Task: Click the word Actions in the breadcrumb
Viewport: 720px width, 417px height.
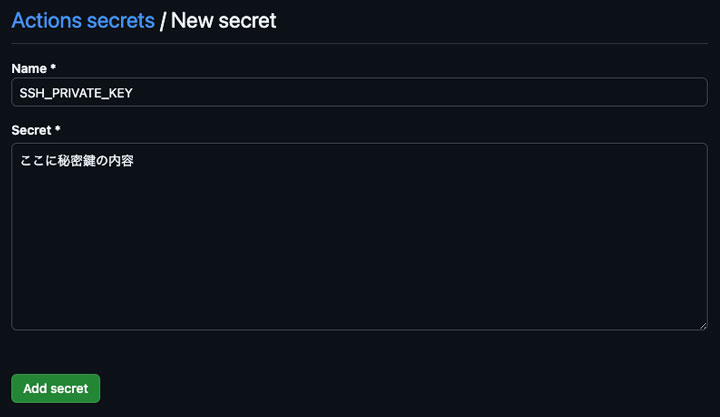Action: (x=47, y=20)
